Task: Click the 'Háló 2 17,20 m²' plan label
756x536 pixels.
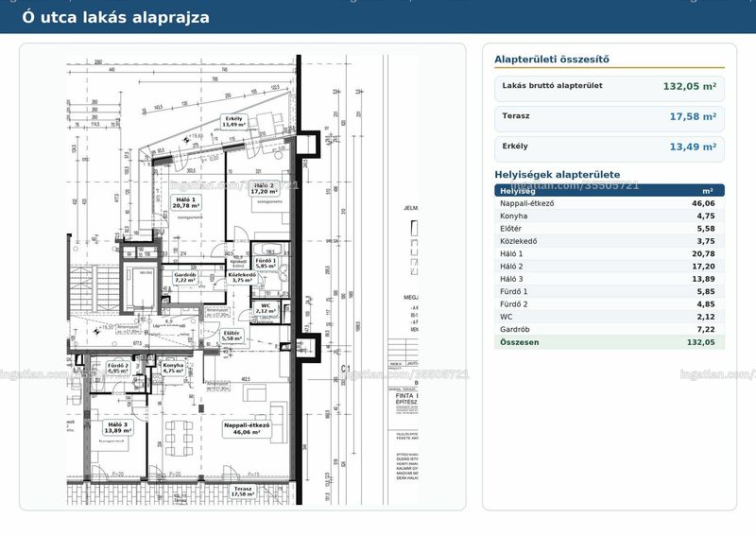Action: point(264,189)
